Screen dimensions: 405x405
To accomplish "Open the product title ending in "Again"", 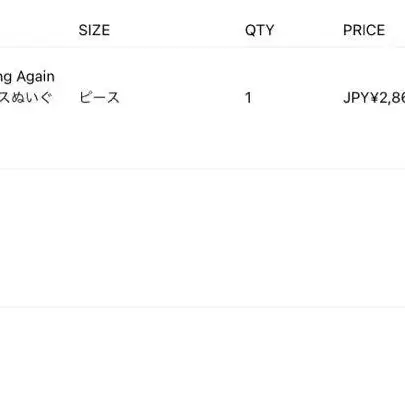I will pos(27,77).
